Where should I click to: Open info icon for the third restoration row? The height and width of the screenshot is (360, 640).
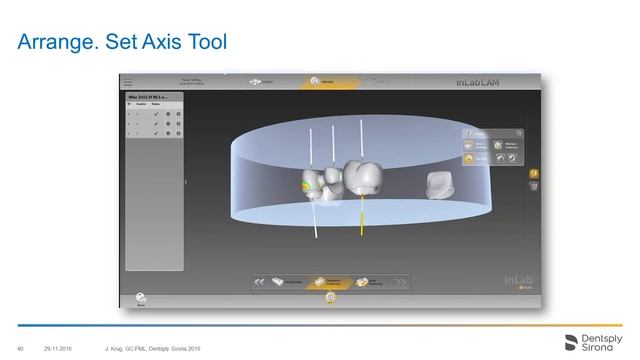(x=178, y=133)
